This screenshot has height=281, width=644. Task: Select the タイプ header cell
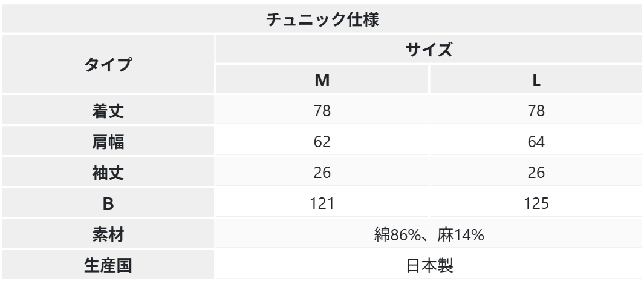click(108, 64)
